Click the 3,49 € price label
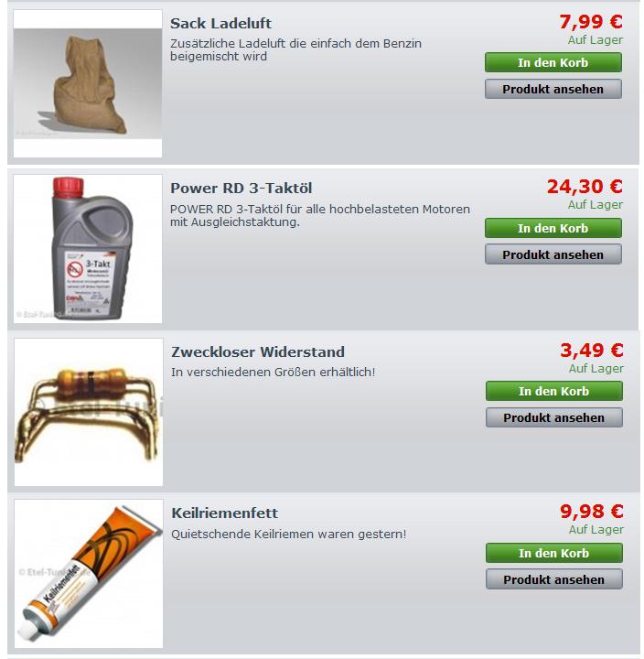The height and width of the screenshot is (659, 644). coord(592,350)
